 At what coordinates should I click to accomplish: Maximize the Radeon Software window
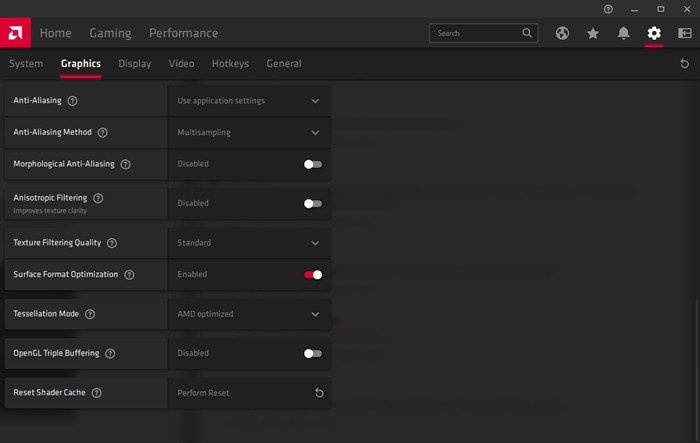[661, 9]
